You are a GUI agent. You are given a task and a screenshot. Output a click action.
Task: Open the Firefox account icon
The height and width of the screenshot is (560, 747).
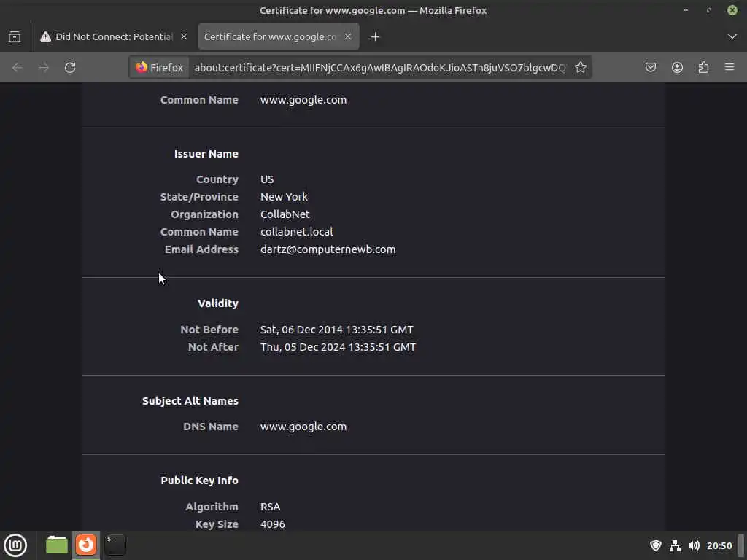coord(677,68)
